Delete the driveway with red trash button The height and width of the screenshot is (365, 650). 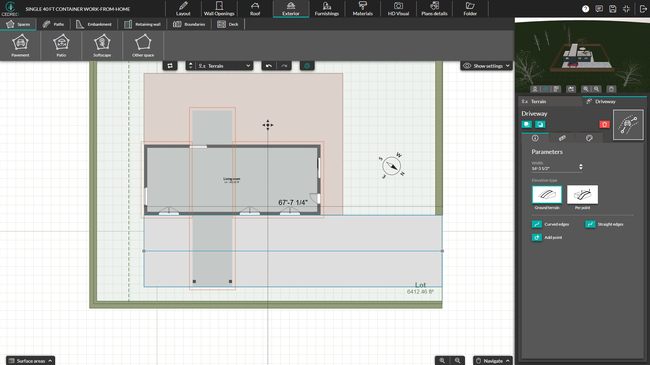604,124
